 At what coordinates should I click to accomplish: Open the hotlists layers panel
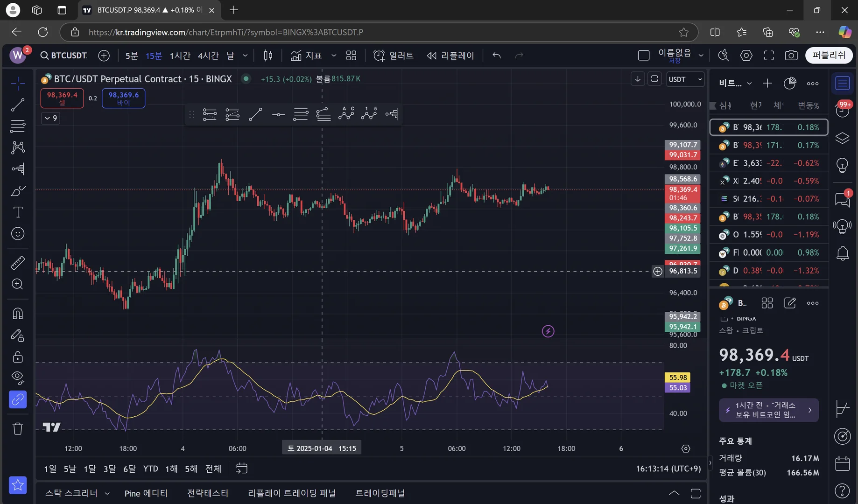(843, 138)
